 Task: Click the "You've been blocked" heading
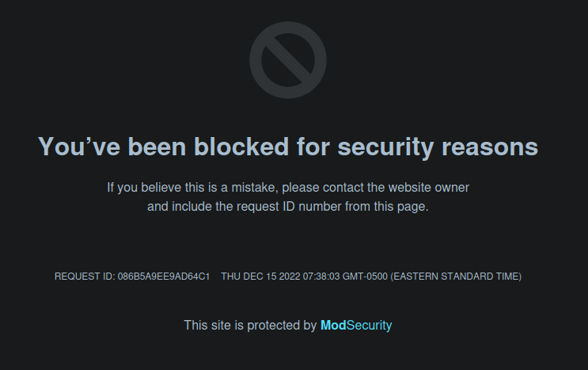click(x=288, y=147)
